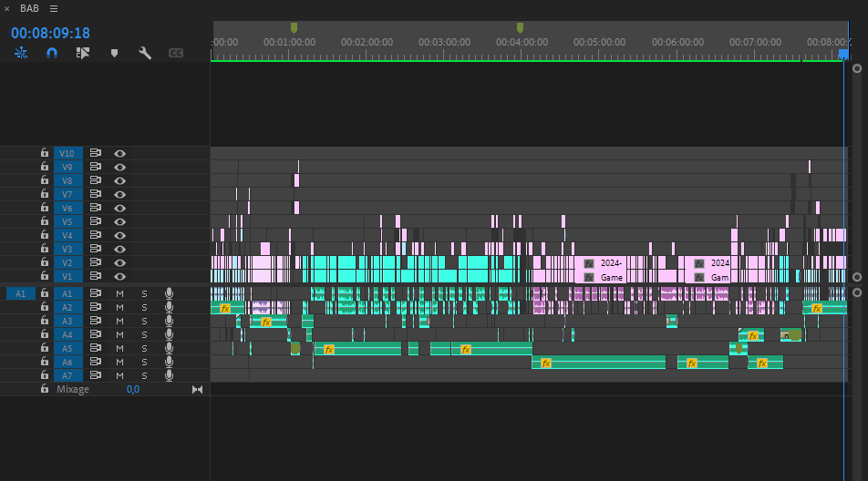Enable voice-over record on track A1
The height and width of the screenshot is (481, 868).
click(x=169, y=293)
